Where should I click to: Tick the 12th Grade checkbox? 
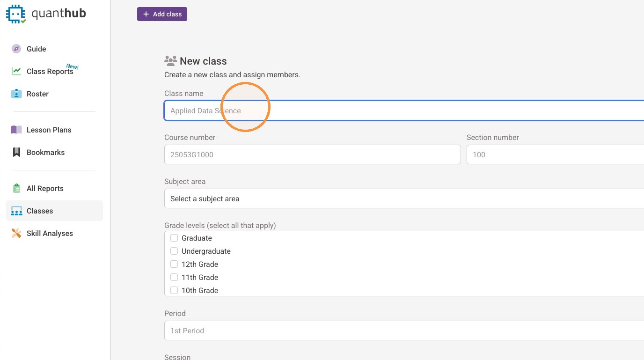pyautogui.click(x=174, y=264)
